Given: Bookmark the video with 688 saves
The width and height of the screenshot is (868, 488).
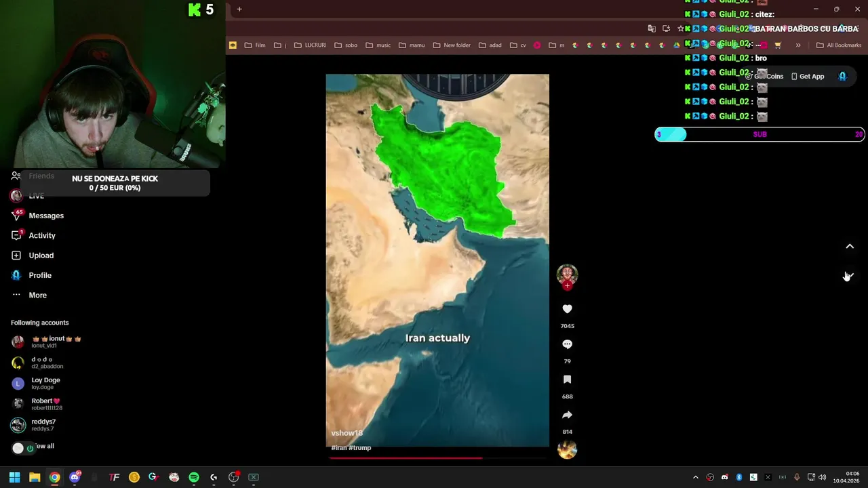Looking at the screenshot, I should pyautogui.click(x=567, y=380).
